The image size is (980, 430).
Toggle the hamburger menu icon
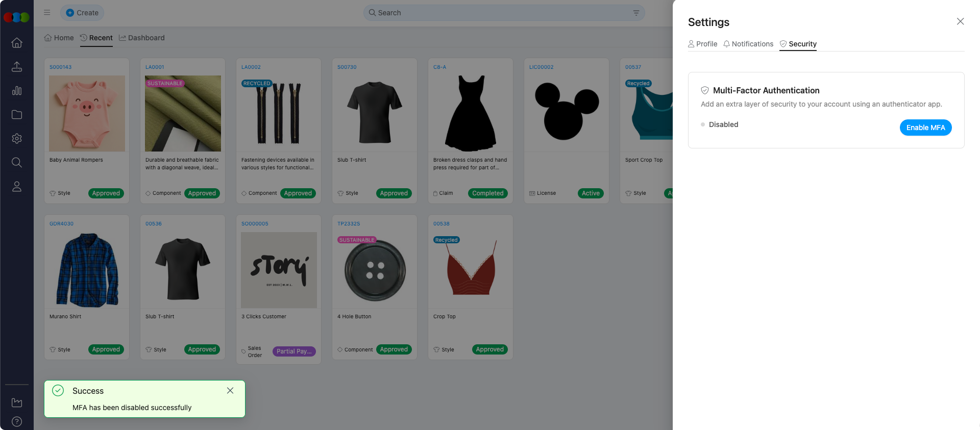pos(47,13)
